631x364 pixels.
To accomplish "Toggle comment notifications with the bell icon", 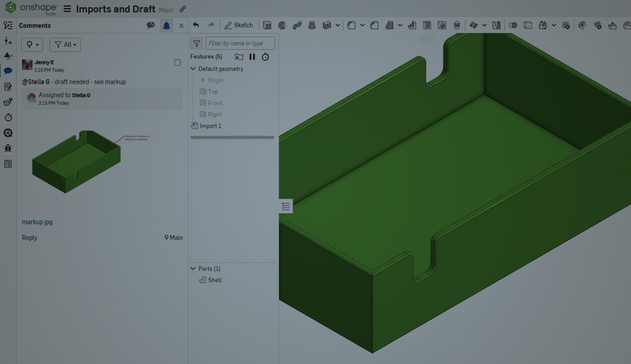I will (x=166, y=25).
